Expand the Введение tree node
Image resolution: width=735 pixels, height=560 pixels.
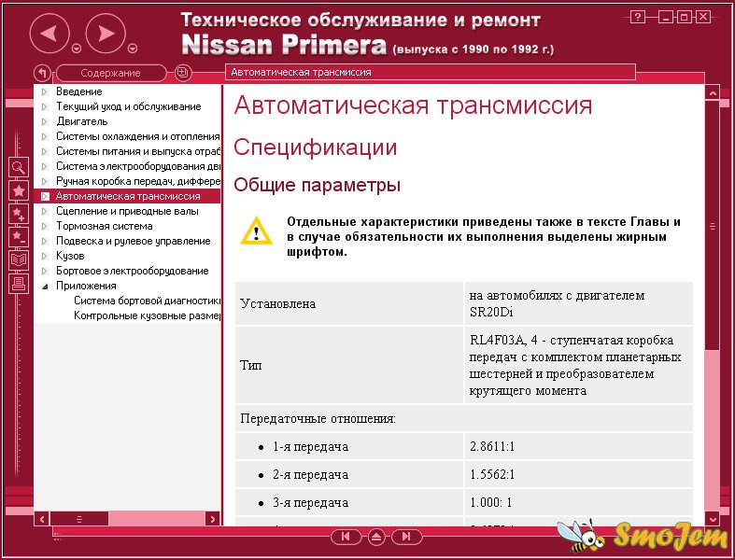coord(45,91)
